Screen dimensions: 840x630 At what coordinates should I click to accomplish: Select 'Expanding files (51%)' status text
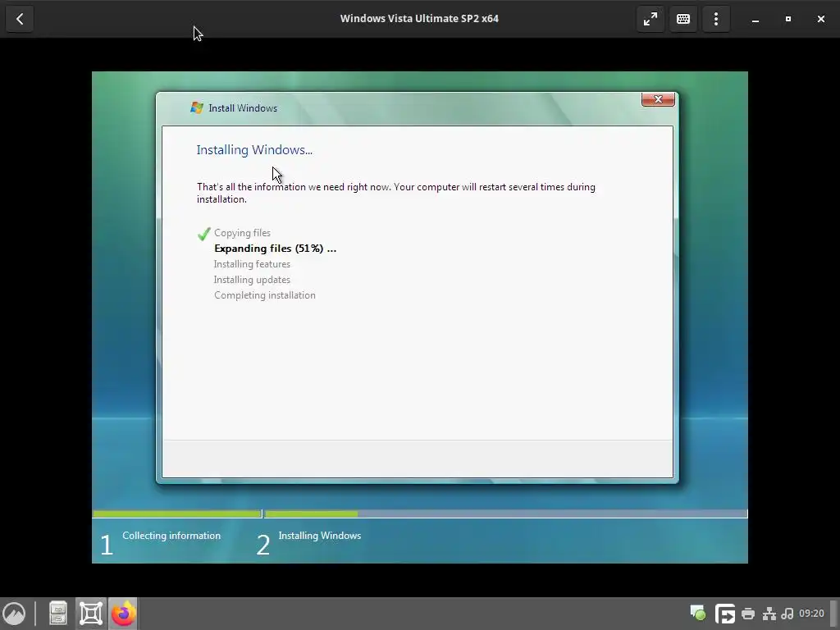[276, 248]
